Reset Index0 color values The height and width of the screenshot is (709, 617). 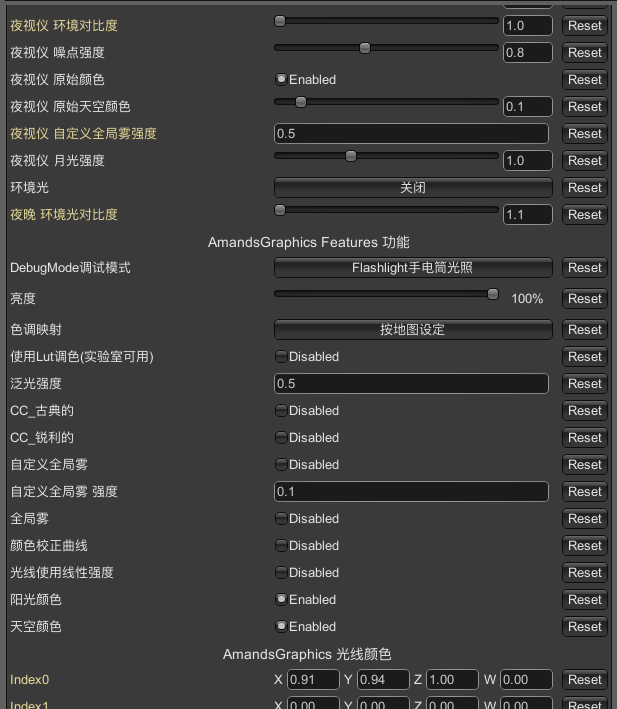(585, 680)
